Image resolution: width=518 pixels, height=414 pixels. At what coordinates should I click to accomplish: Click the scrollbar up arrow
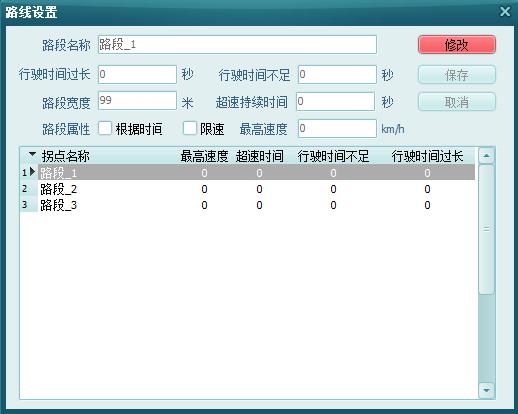[487, 156]
